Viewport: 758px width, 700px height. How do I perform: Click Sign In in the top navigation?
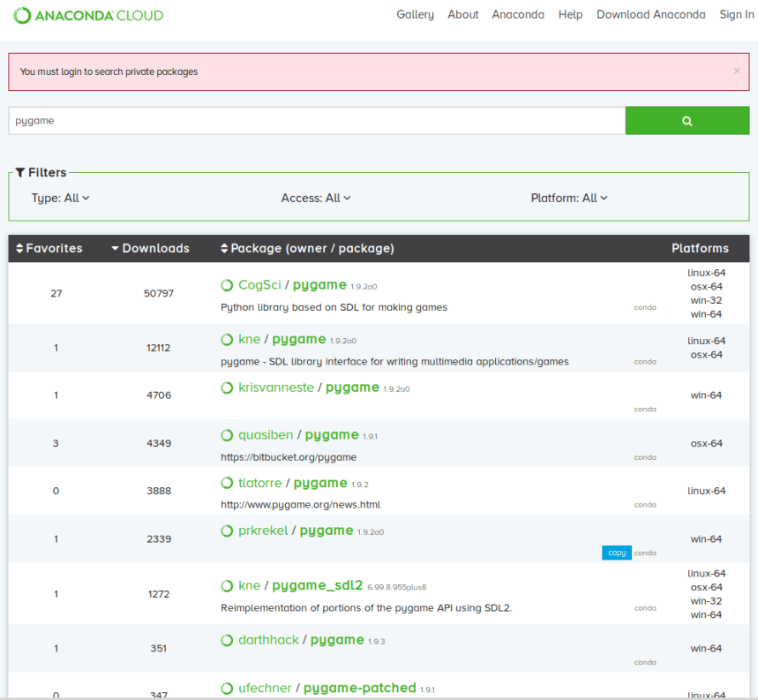736,15
